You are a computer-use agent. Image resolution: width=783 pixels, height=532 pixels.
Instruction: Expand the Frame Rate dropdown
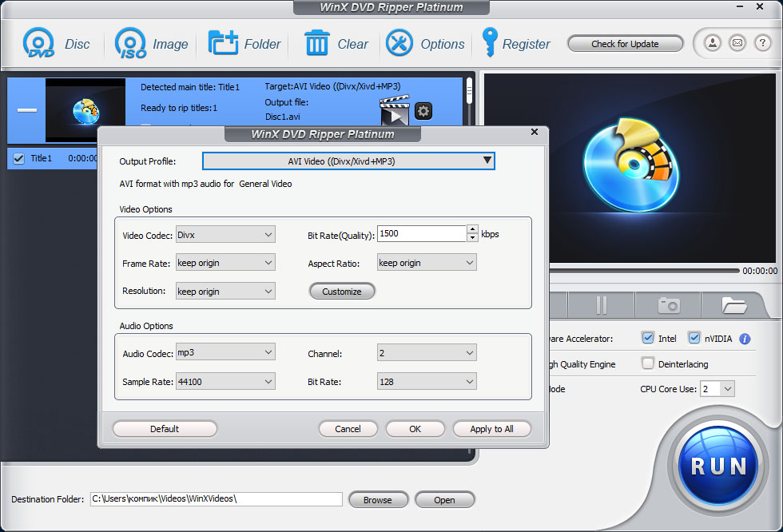coord(225,263)
